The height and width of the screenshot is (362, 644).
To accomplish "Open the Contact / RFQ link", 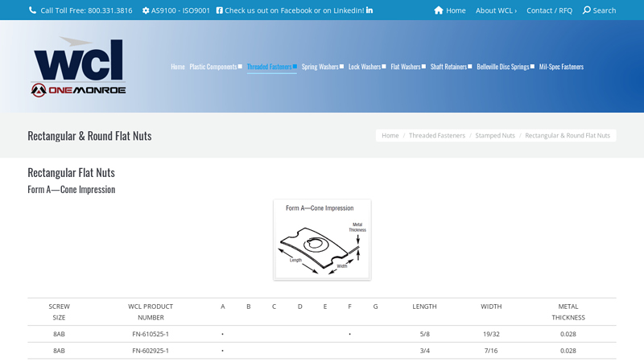I will 549,10.
